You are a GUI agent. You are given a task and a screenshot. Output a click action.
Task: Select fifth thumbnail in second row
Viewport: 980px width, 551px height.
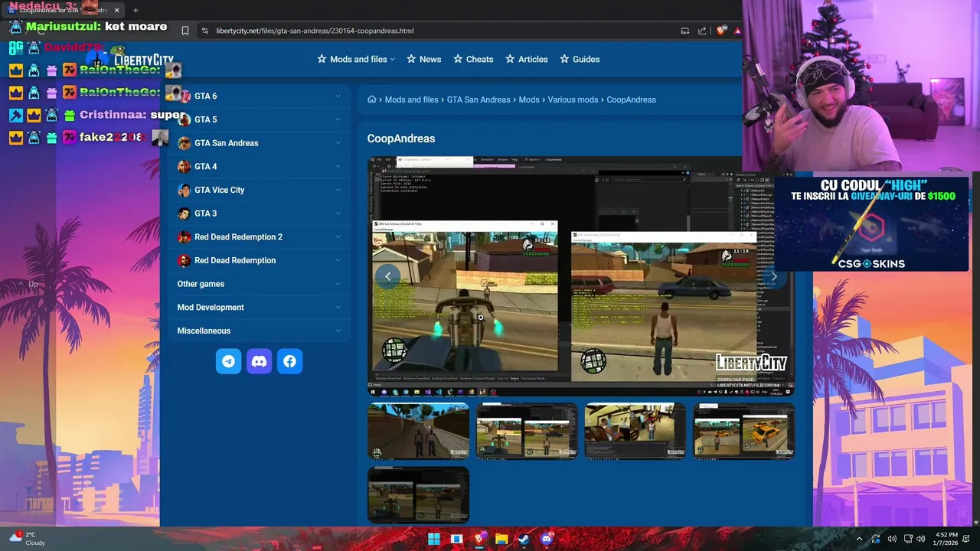(x=418, y=494)
